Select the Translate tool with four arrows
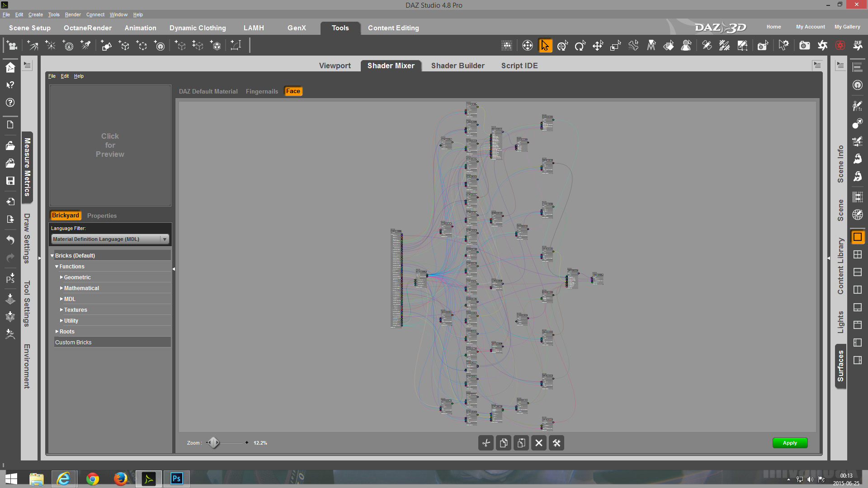This screenshot has height=488, width=868. [x=598, y=46]
